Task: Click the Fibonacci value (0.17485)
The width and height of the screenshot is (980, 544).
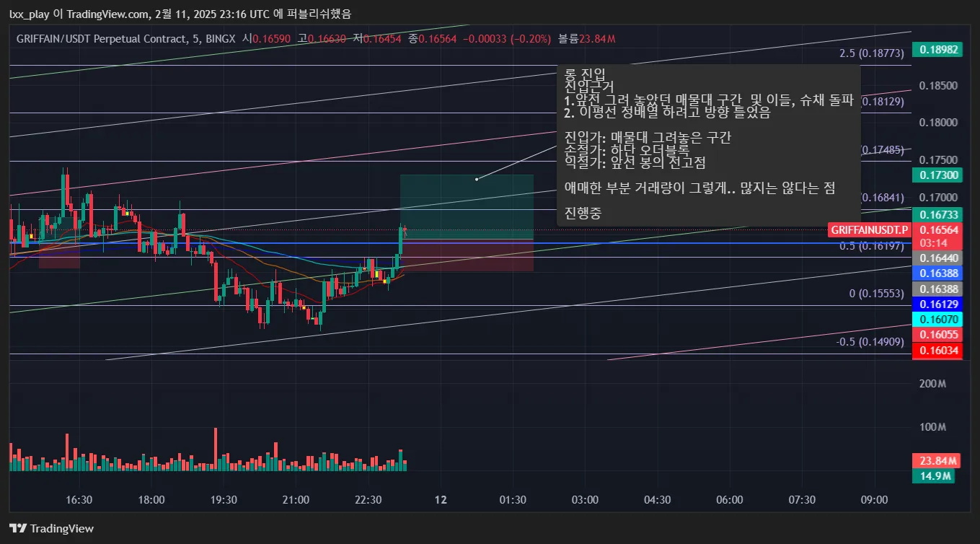Action: (883, 150)
